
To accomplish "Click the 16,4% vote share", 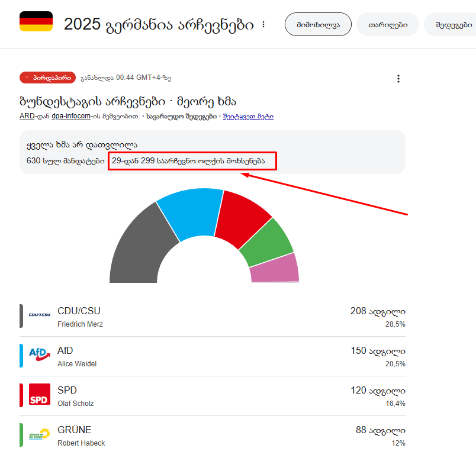I will pyautogui.click(x=395, y=404).
